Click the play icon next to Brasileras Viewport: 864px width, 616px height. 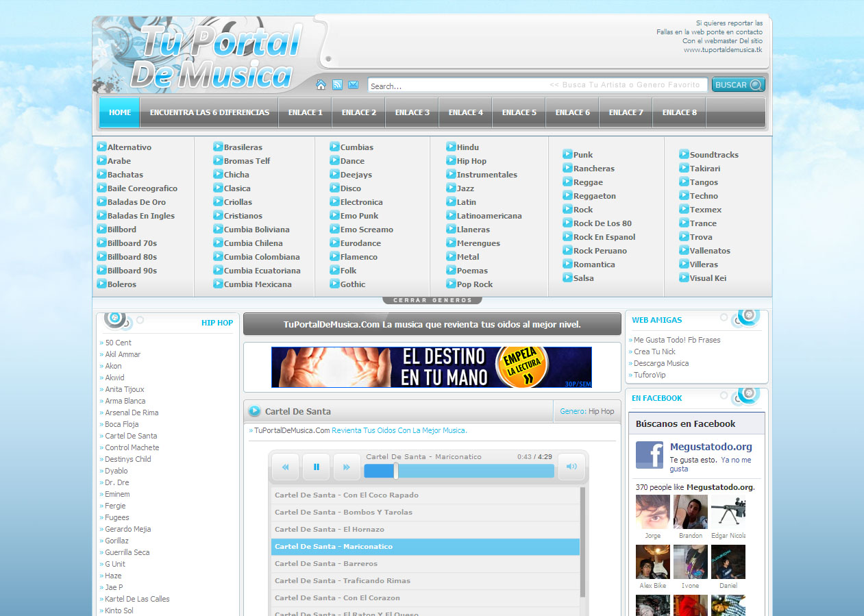[218, 147]
